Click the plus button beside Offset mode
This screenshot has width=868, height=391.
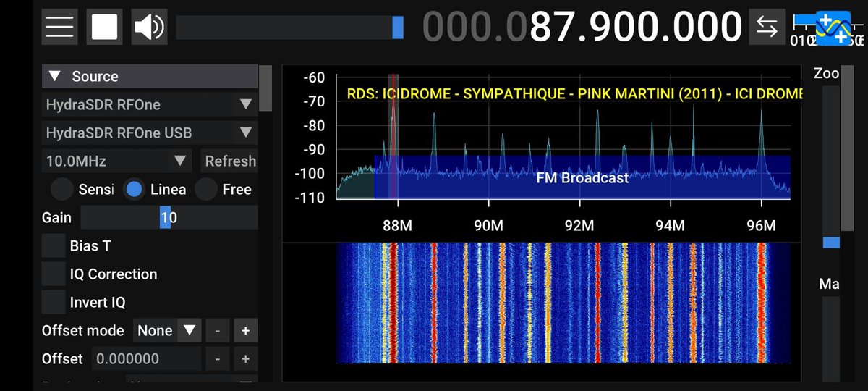point(245,330)
